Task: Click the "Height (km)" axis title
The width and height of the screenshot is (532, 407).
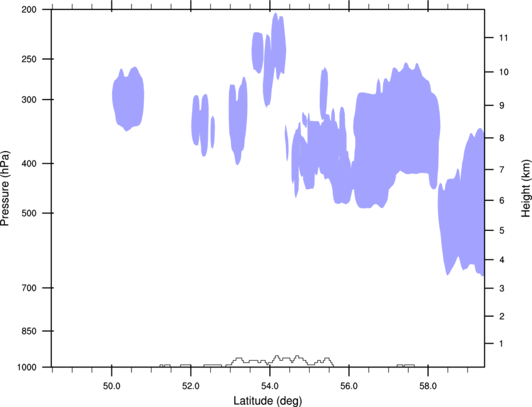Action: click(x=526, y=188)
